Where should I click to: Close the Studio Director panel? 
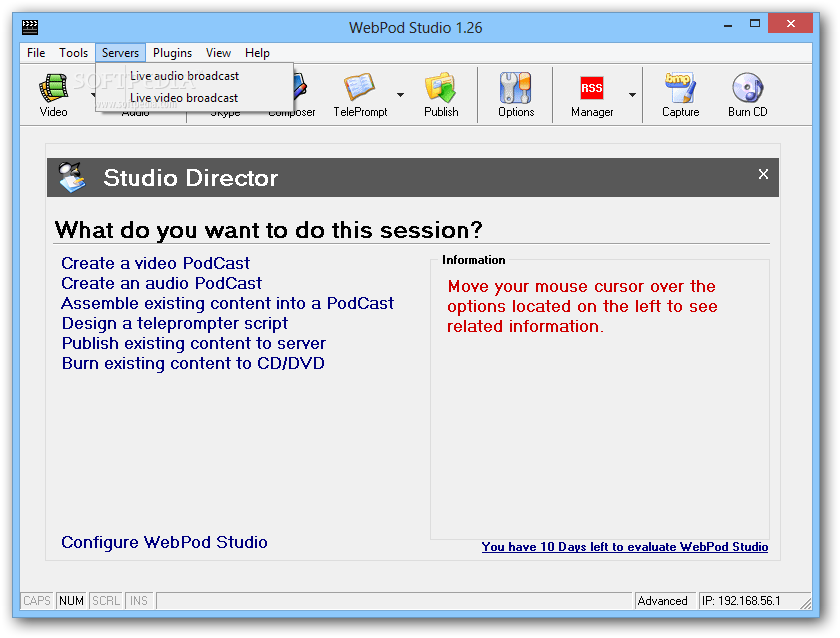pos(763,174)
